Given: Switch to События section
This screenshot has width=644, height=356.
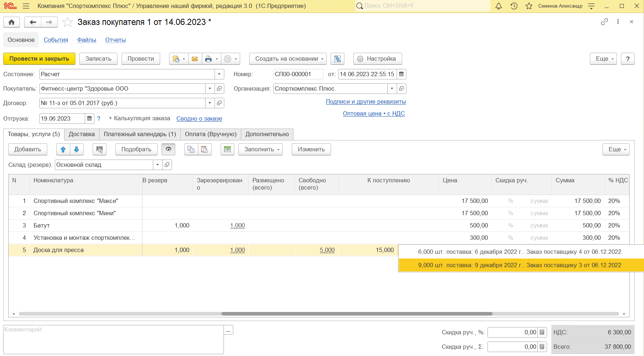Looking at the screenshot, I should (56, 40).
